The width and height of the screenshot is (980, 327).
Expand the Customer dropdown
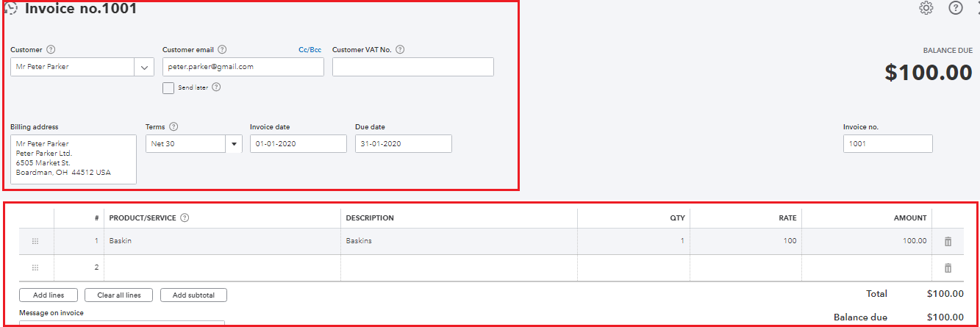pyautogui.click(x=143, y=67)
